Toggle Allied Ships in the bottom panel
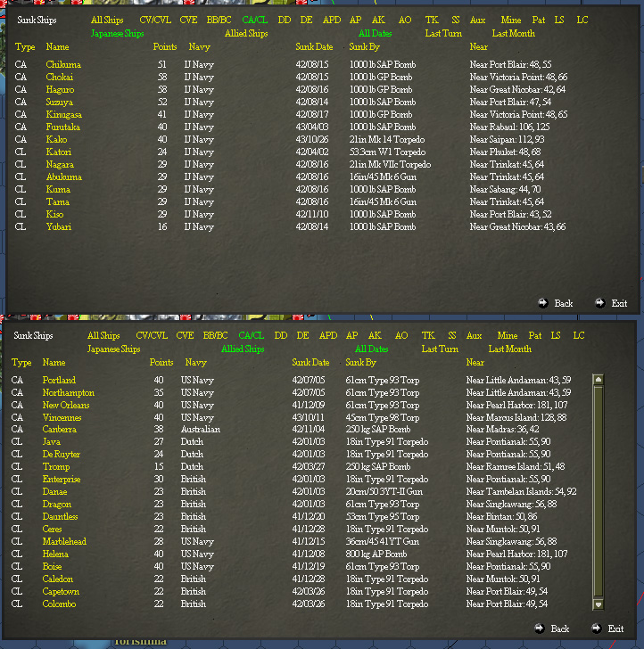 [x=243, y=349]
